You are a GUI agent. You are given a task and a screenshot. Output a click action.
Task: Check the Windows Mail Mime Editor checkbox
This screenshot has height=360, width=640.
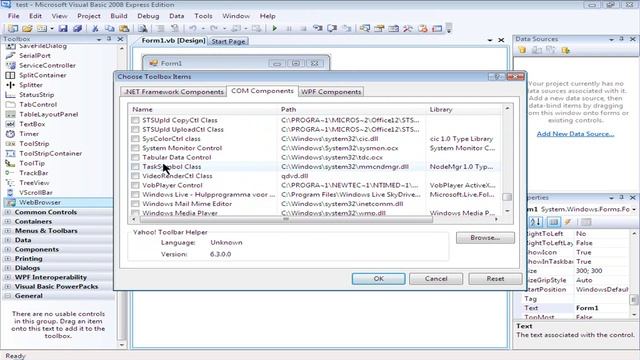[x=135, y=204]
